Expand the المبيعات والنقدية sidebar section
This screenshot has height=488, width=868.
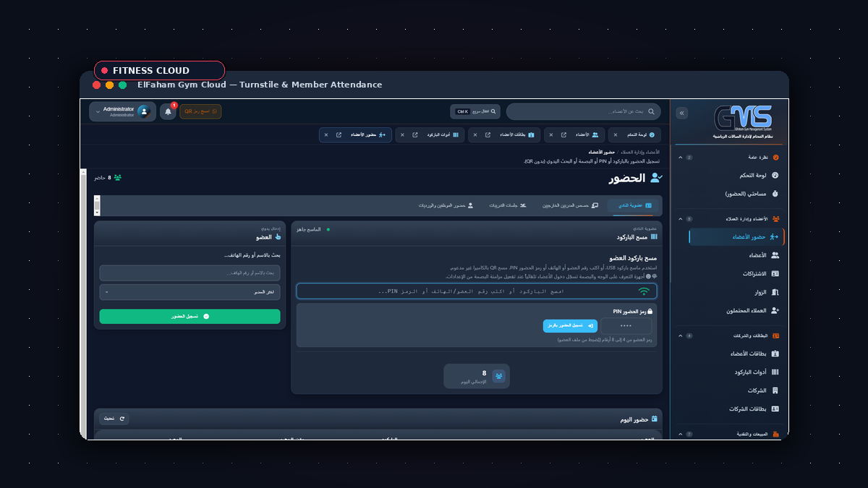680,435
